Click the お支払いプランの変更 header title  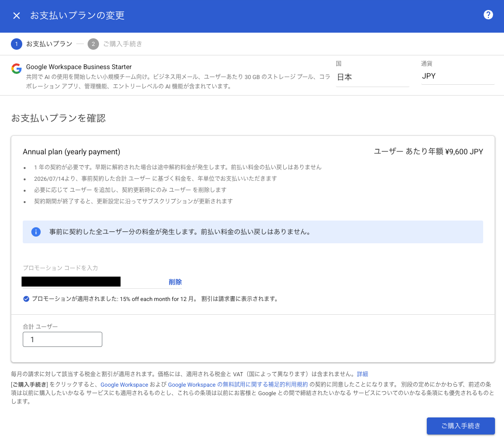[77, 16]
